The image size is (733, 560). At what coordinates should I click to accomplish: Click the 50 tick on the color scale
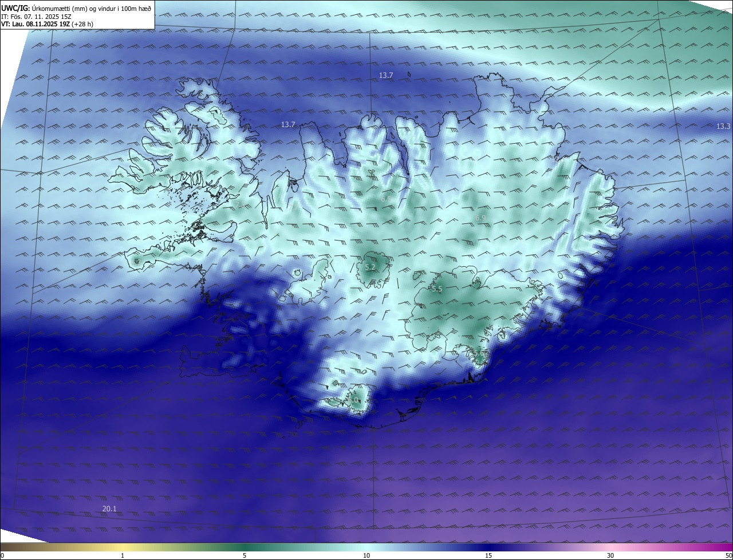728,555
